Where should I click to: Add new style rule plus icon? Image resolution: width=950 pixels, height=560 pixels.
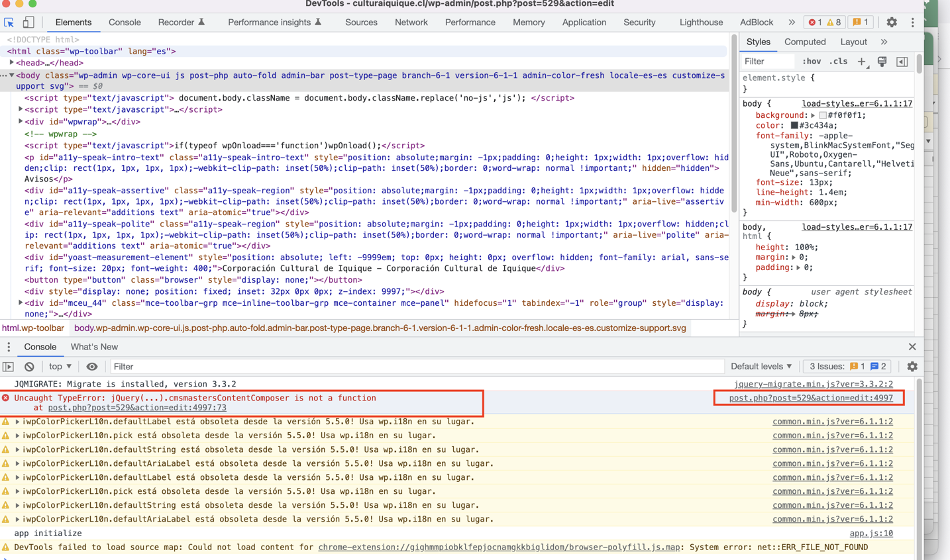pyautogui.click(x=861, y=62)
